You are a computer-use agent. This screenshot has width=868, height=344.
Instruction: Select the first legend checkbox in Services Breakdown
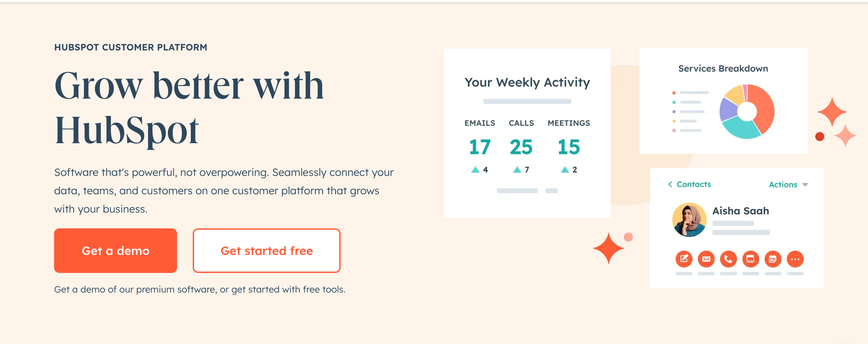(x=674, y=92)
